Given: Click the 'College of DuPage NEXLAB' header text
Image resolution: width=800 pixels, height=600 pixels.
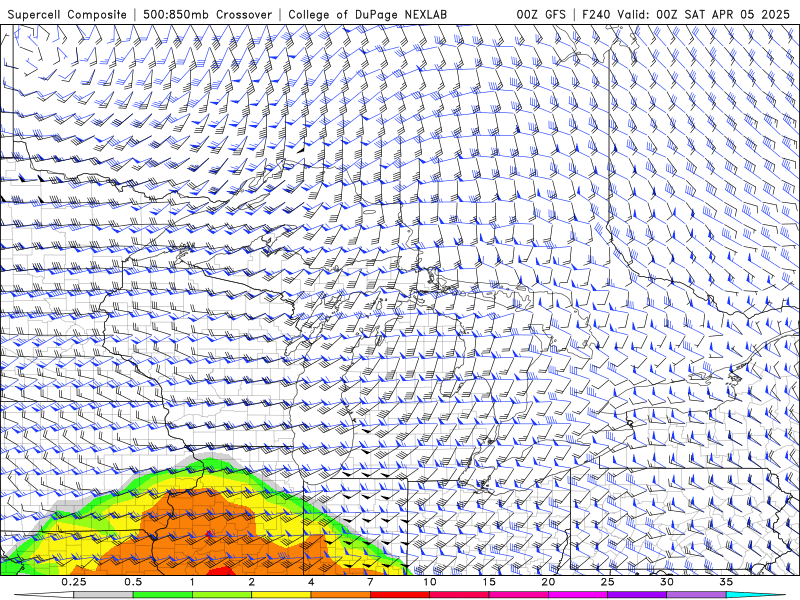Looking at the screenshot, I should (367, 14).
